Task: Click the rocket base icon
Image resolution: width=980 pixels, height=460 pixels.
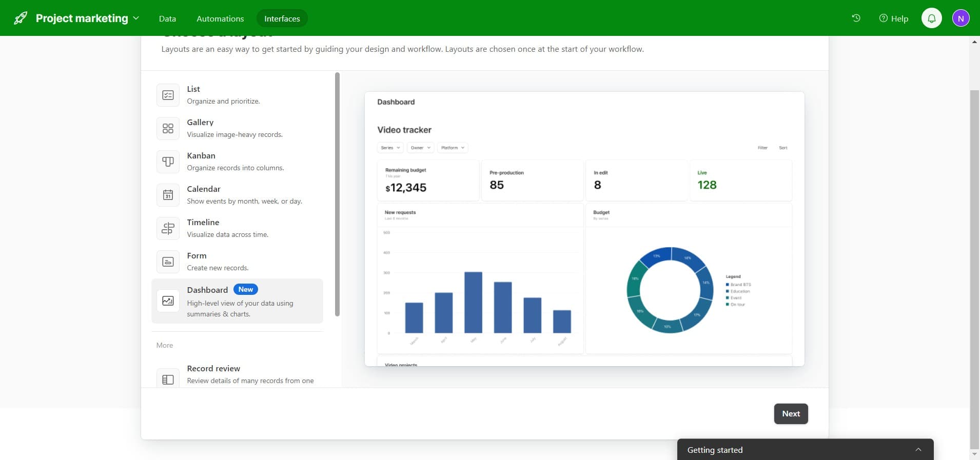Action: pos(21,18)
